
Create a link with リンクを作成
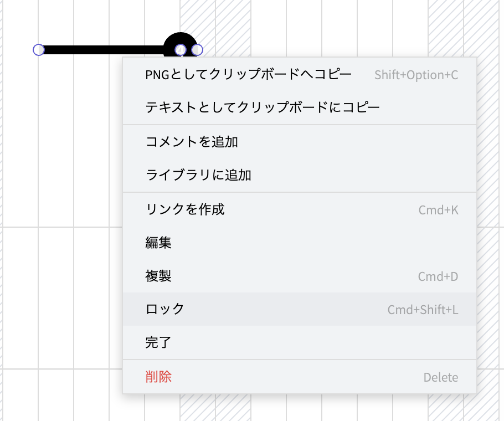185,209
